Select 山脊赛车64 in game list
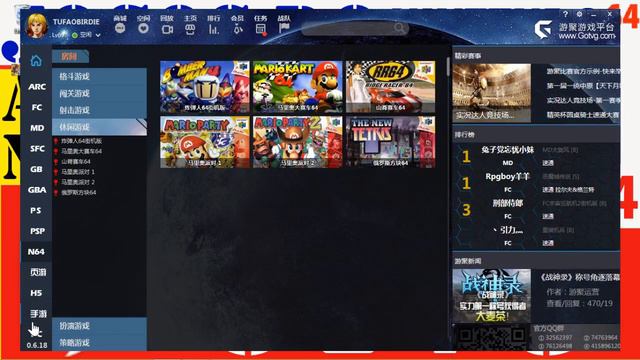 pos(76,161)
